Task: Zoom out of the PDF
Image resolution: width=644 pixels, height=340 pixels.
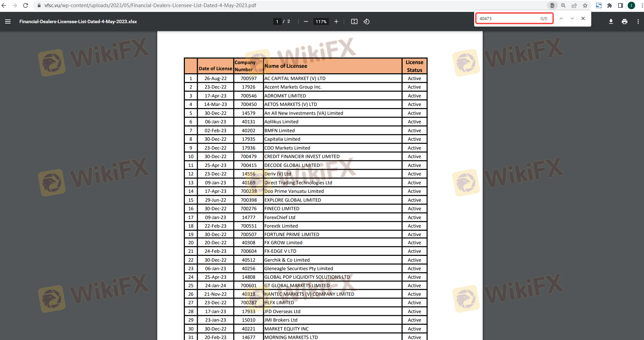Action: tap(306, 21)
